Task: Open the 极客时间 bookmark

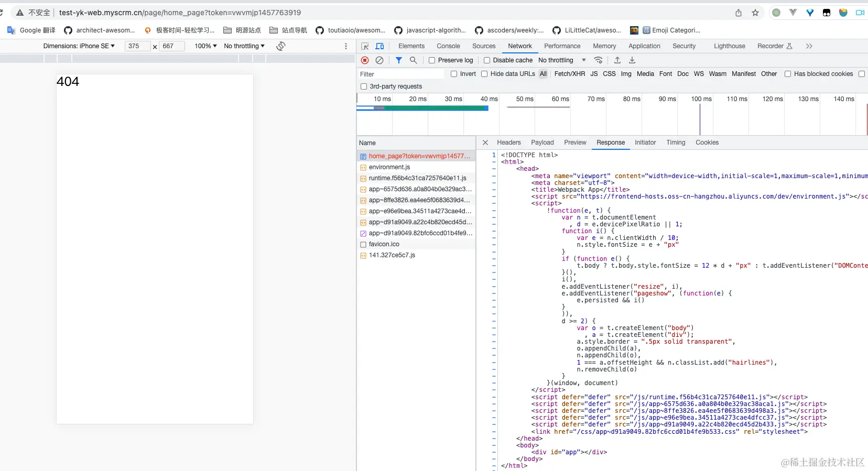Action: tap(179, 30)
